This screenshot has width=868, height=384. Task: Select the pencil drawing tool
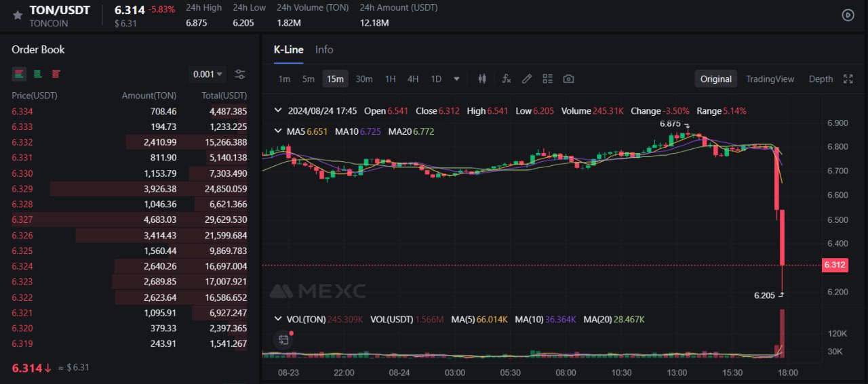point(526,79)
